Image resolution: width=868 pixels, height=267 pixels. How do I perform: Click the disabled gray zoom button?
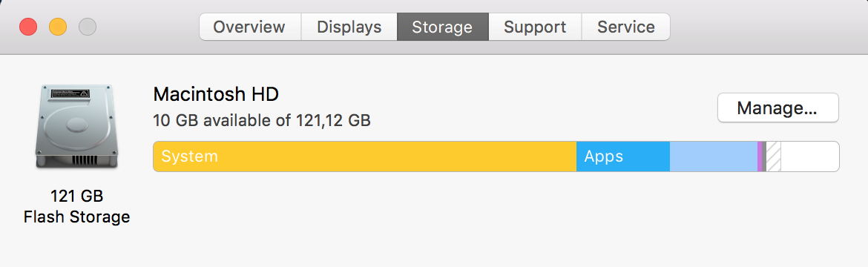(x=88, y=27)
